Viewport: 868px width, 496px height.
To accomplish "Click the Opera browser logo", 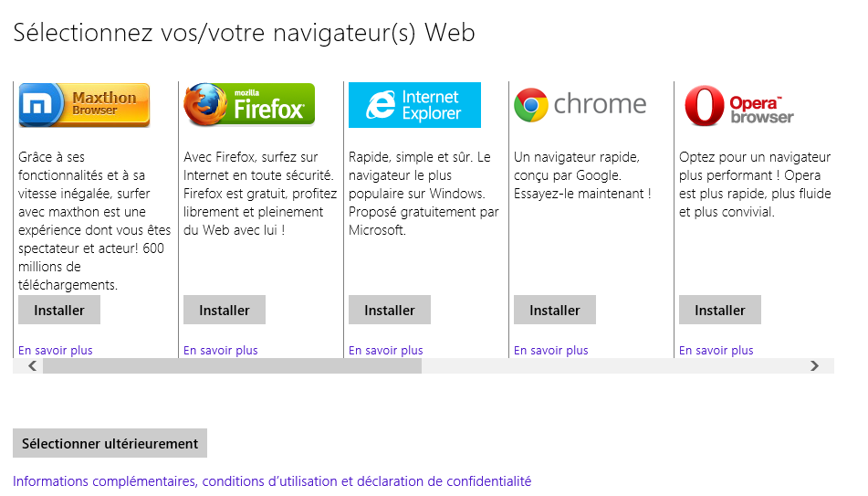I will 739,105.
